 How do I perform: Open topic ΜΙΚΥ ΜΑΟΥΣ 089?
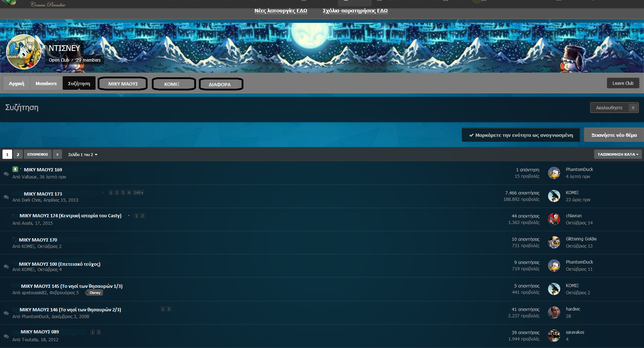pyautogui.click(x=40, y=332)
